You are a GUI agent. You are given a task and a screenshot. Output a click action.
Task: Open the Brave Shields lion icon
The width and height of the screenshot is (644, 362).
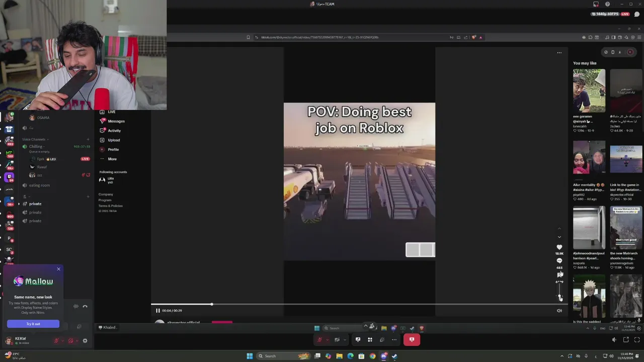473,37
